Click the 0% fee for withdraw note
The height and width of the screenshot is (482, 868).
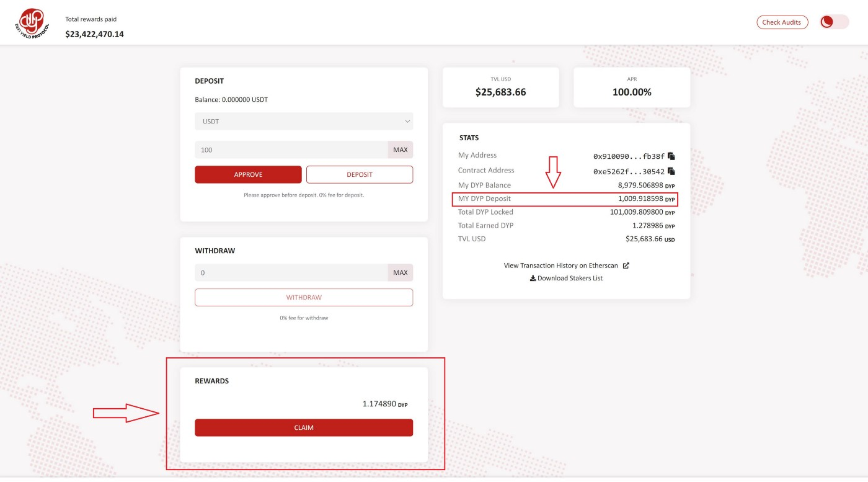click(304, 318)
